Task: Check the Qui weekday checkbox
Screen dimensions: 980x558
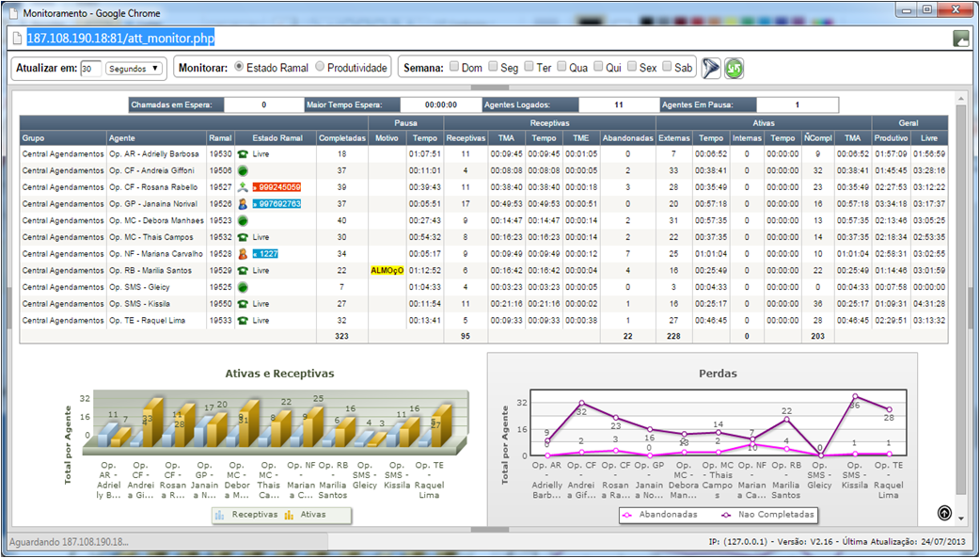Action: pos(598,66)
